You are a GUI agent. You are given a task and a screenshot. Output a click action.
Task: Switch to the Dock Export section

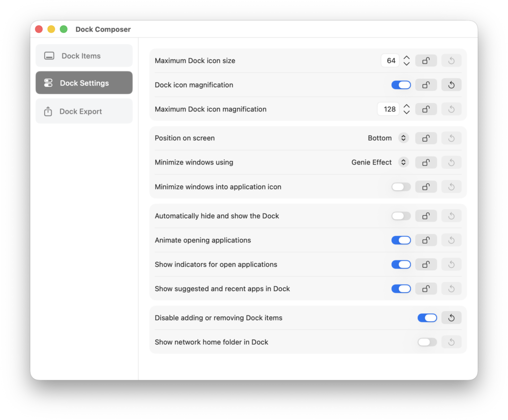[x=84, y=111]
